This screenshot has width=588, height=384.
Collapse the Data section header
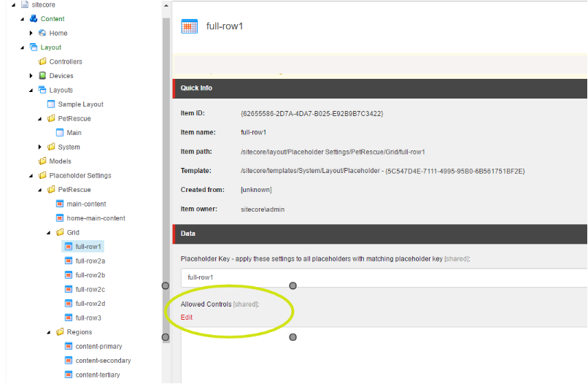tap(380, 234)
